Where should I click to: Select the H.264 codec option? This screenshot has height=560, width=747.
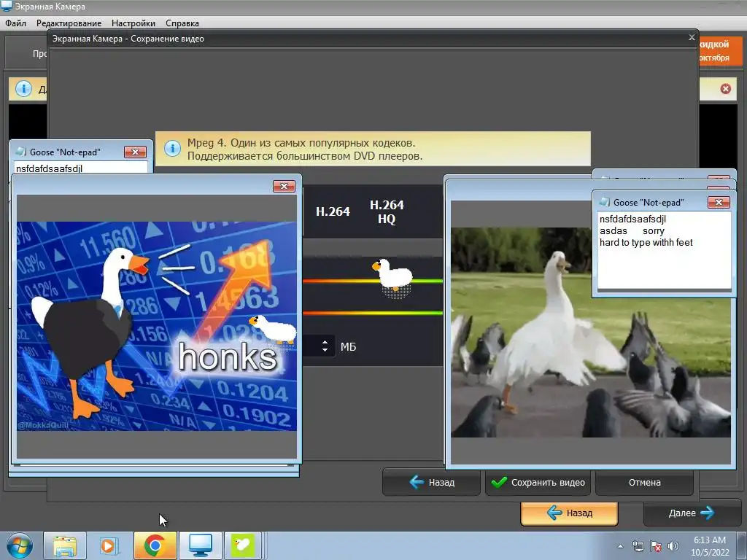click(x=333, y=211)
